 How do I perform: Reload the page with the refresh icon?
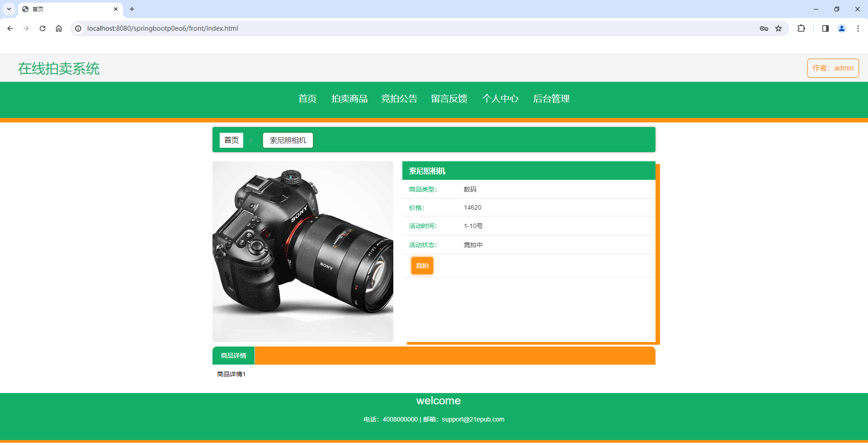pyautogui.click(x=42, y=28)
